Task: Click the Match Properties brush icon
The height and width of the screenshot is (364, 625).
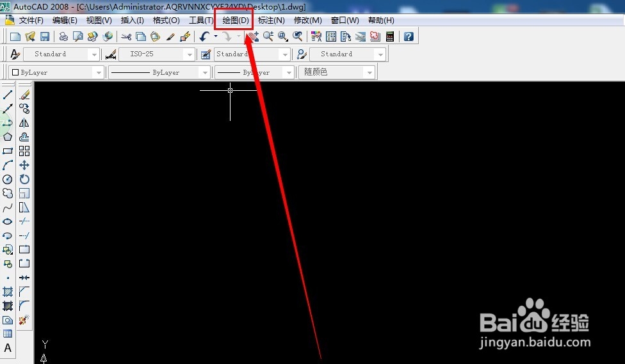Action: point(170,36)
